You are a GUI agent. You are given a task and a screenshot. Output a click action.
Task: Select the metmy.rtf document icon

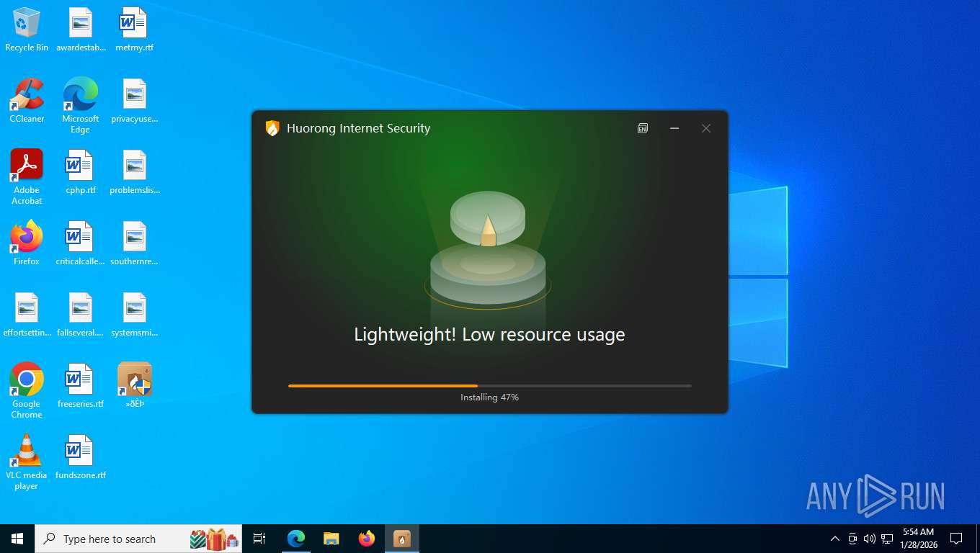click(135, 30)
